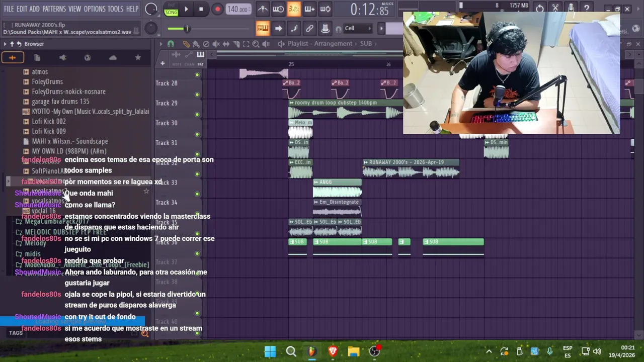Screen dimensions: 644x362
Task: Open the mixer knob icon
Action: 325,28
